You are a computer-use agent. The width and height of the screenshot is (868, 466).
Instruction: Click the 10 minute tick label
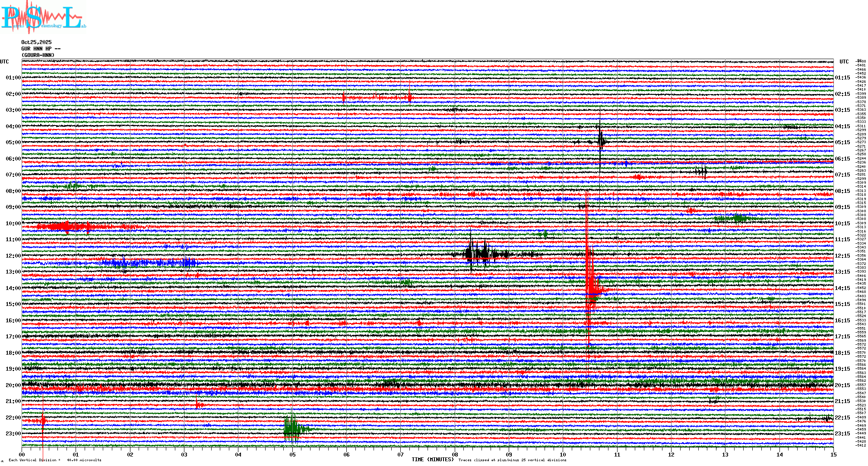point(563,455)
